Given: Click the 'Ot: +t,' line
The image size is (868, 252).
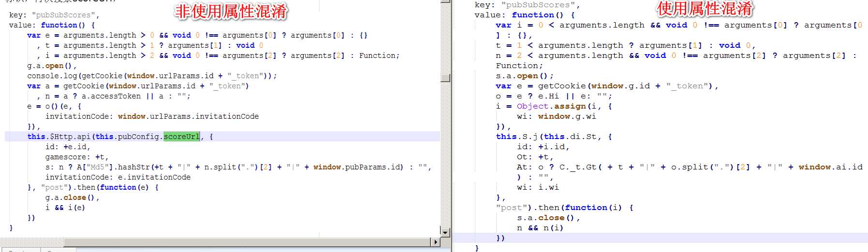Looking at the screenshot, I should pos(535,157).
